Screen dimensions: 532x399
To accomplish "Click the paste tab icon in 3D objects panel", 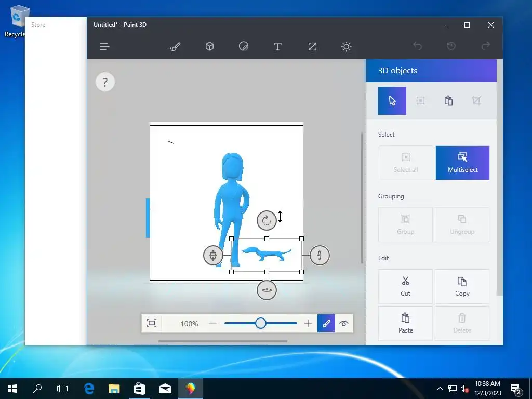I will [448, 101].
